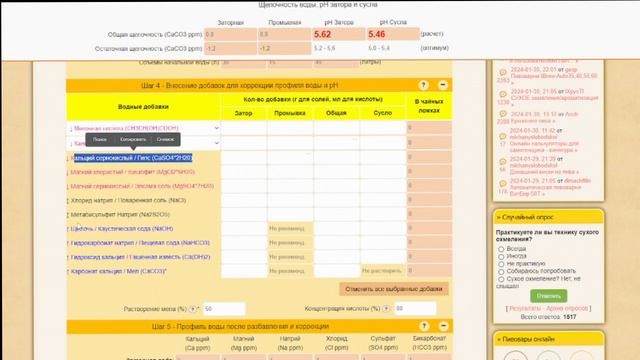The width and height of the screenshot is (640, 360).
Task: Click the Гидроксид кальция / Гашеная известь label
Action: 140,257
